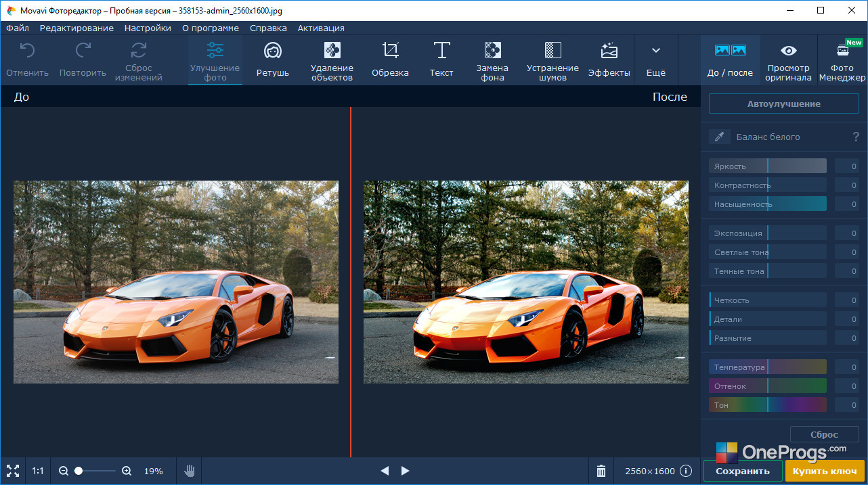Click the Тон value field

click(847, 405)
